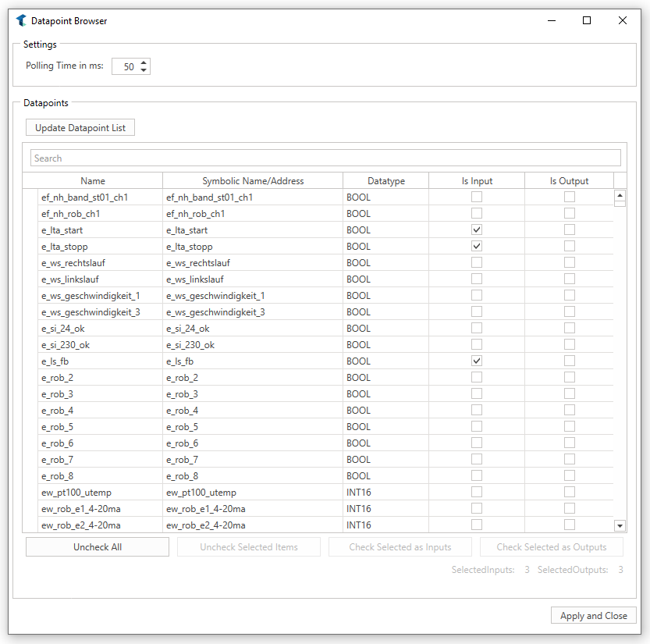Check Is Input for e_rob_8
The height and width of the screenshot is (644, 650).
477,475
